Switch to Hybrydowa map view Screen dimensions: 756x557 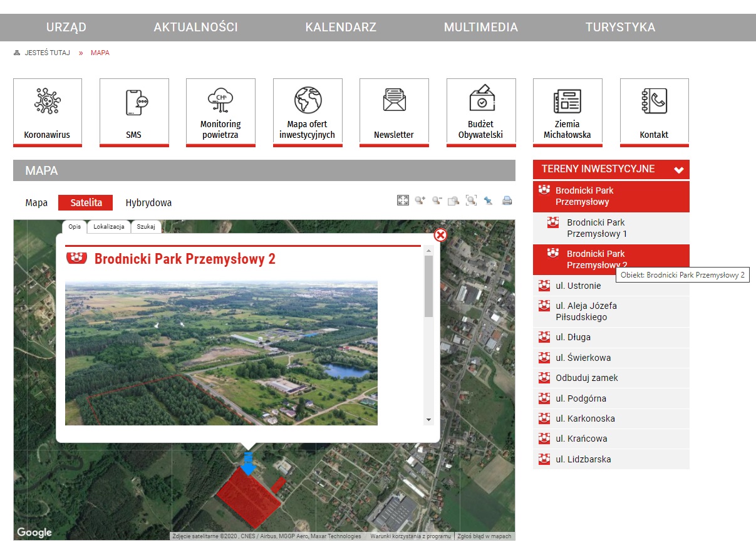(x=148, y=203)
